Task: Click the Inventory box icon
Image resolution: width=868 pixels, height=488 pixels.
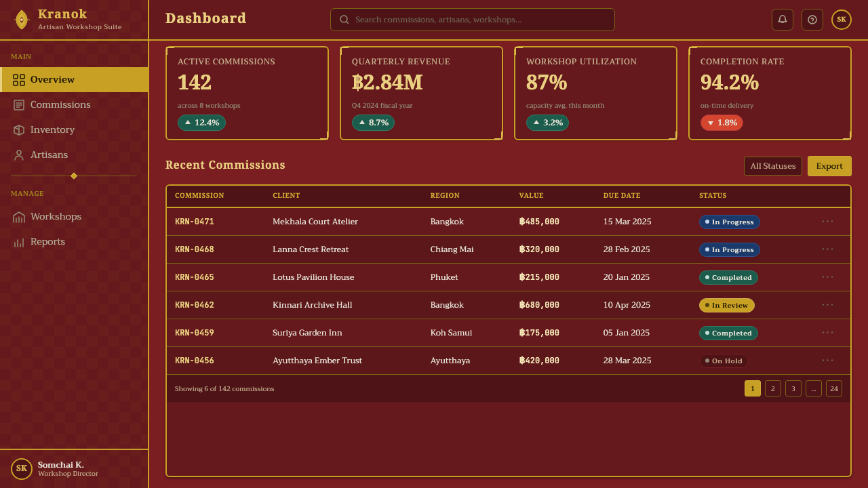Action: pyautogui.click(x=19, y=130)
